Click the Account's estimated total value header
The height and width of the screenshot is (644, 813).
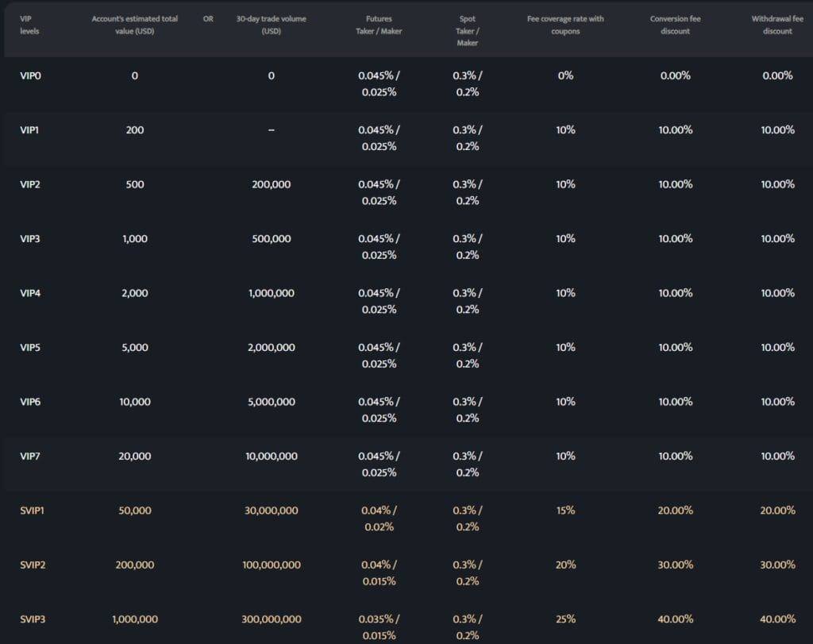click(x=135, y=25)
